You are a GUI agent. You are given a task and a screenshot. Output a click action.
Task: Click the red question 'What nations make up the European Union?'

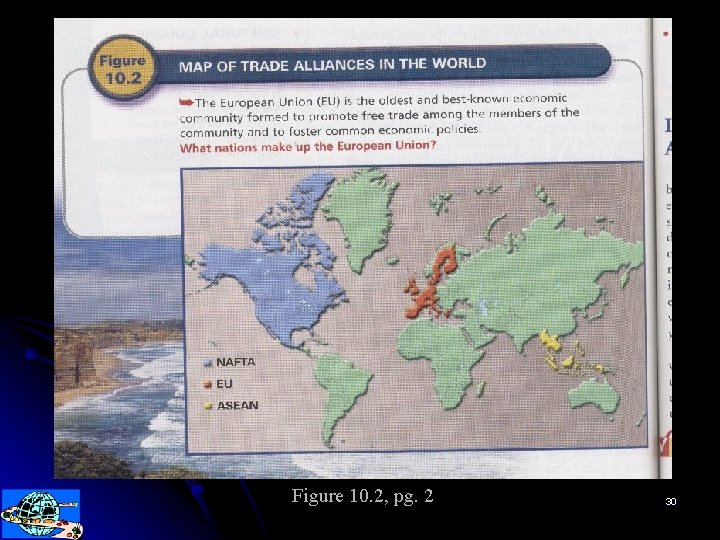coord(308,146)
